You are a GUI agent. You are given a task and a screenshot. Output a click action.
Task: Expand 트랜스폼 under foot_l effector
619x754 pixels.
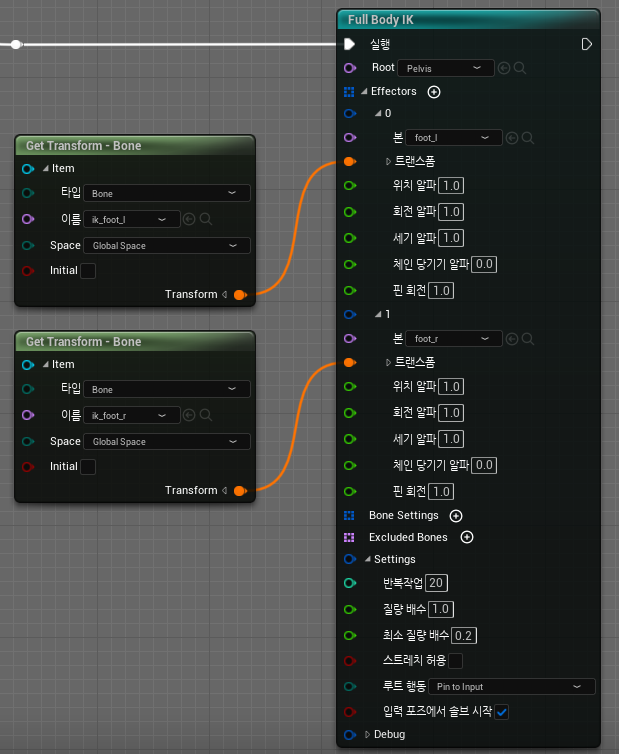click(x=388, y=162)
